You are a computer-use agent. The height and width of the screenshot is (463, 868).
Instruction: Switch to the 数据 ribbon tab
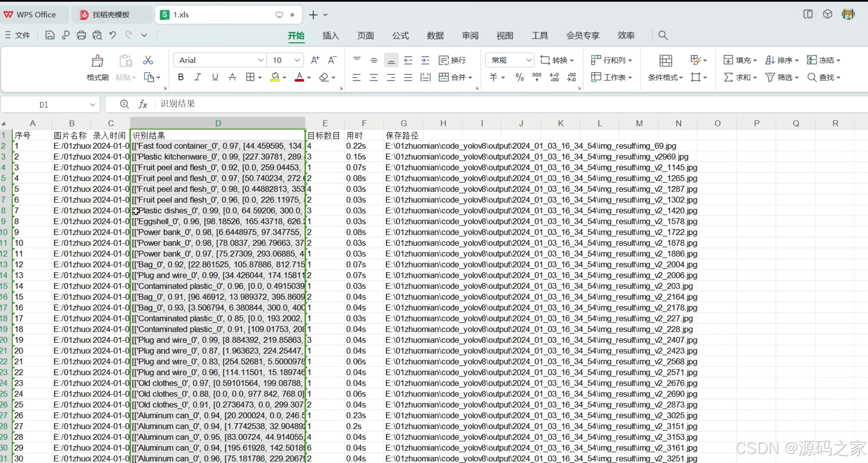pos(435,36)
